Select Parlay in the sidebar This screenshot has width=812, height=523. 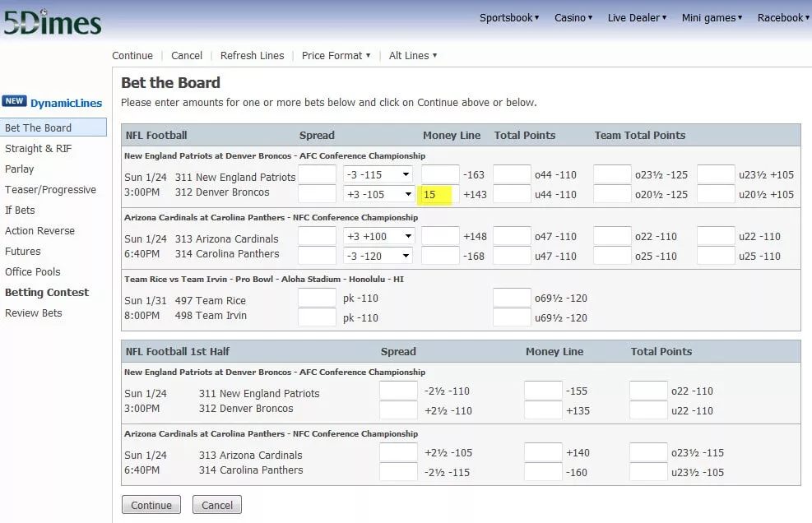click(20, 169)
